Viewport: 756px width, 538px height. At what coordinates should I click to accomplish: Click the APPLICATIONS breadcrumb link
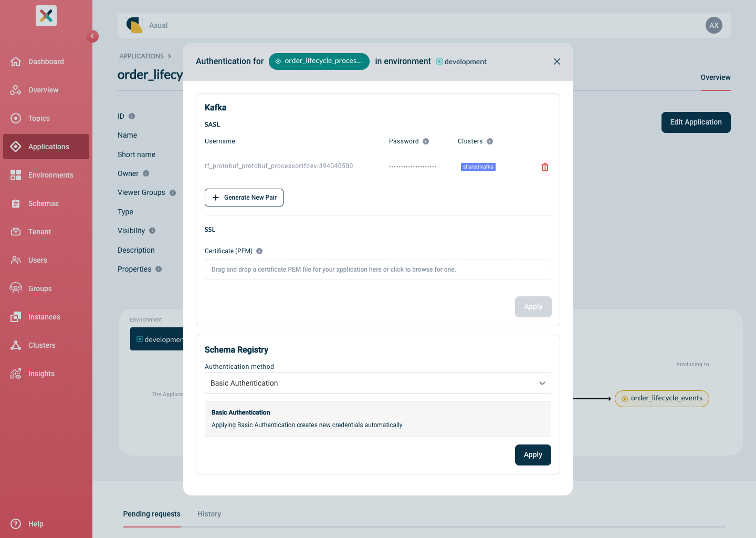point(142,56)
